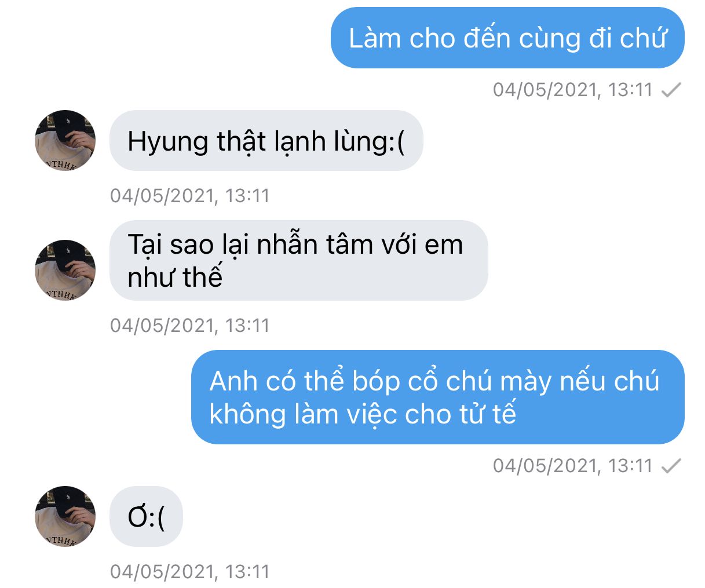The height and width of the screenshot is (588, 705).
Task: Click timestamp below "Hyung thật lạnh lùng:(" message
Action: click(190, 196)
